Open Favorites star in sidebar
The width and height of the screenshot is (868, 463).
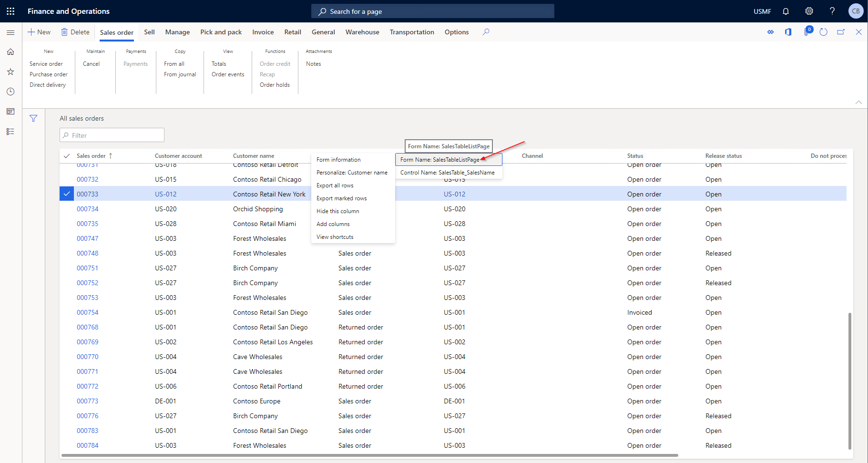[10, 72]
